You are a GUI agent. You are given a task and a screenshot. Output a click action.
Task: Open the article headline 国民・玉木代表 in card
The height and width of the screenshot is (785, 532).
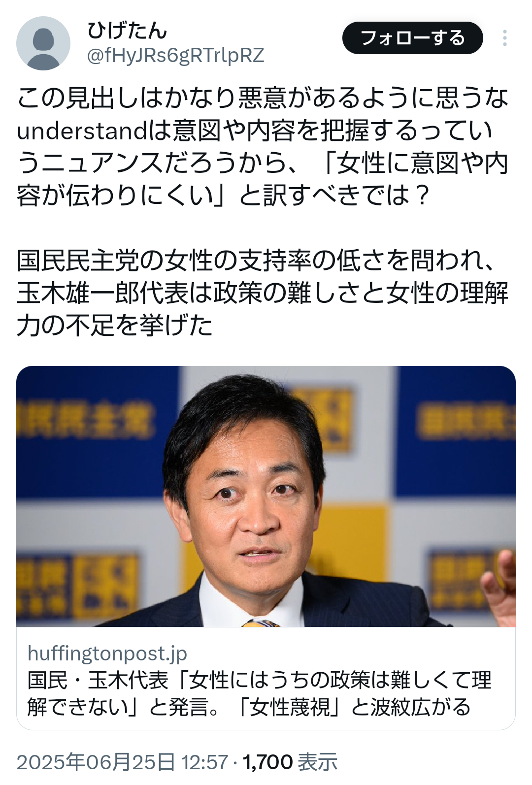[98, 680]
